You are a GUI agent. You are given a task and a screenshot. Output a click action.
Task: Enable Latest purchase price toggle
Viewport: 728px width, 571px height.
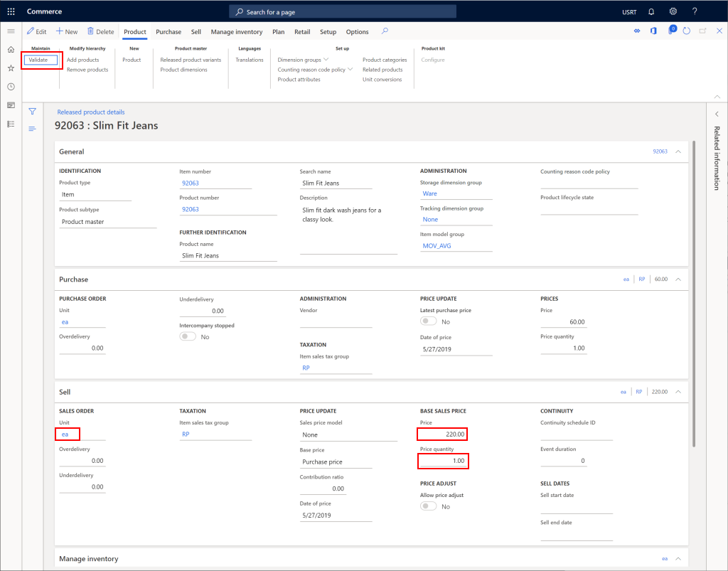pos(428,321)
